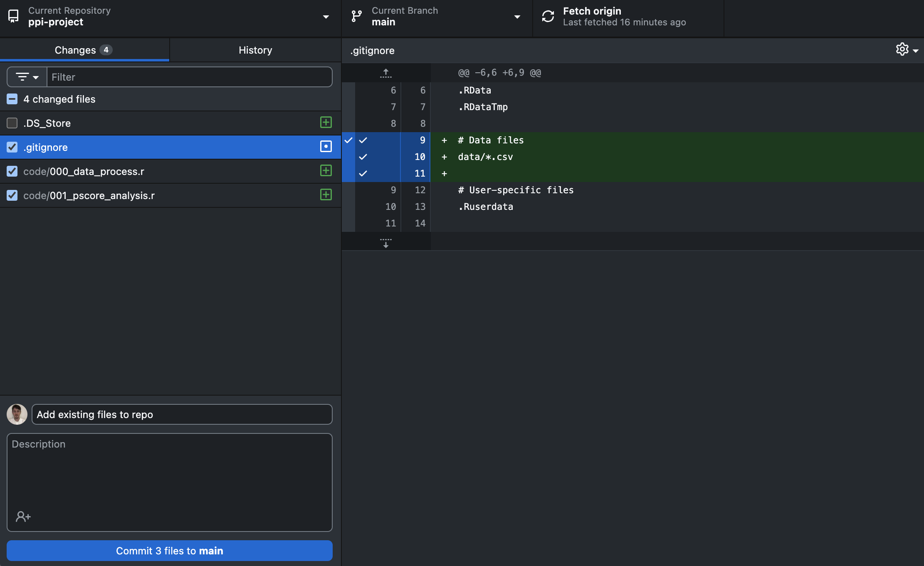Click the modified status icon for .gitignore

(x=326, y=147)
